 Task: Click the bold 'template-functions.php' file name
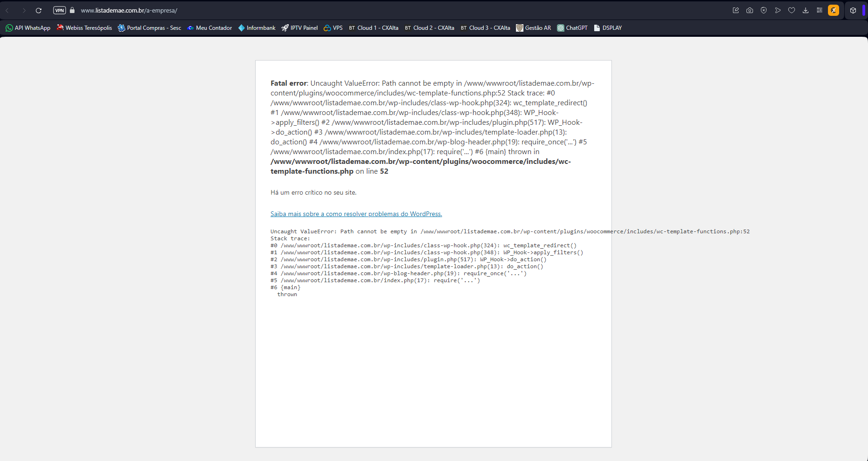(x=312, y=171)
